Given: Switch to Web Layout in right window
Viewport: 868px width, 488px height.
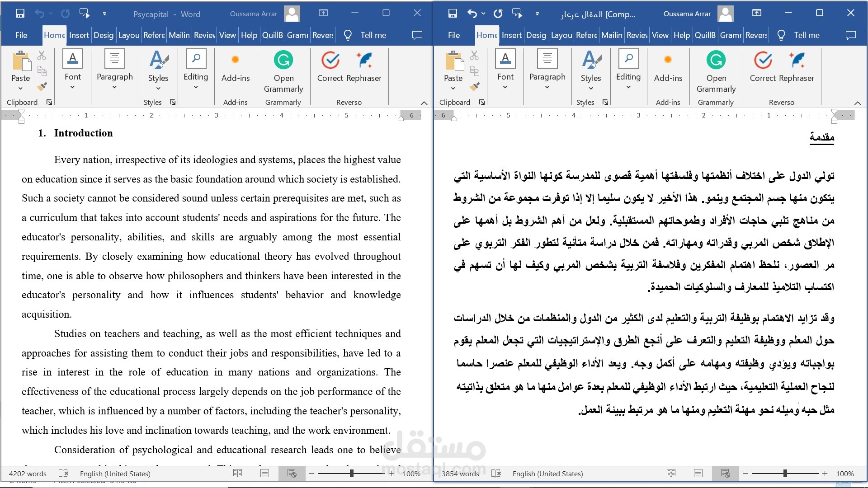Looking at the screenshot, I should (725, 474).
